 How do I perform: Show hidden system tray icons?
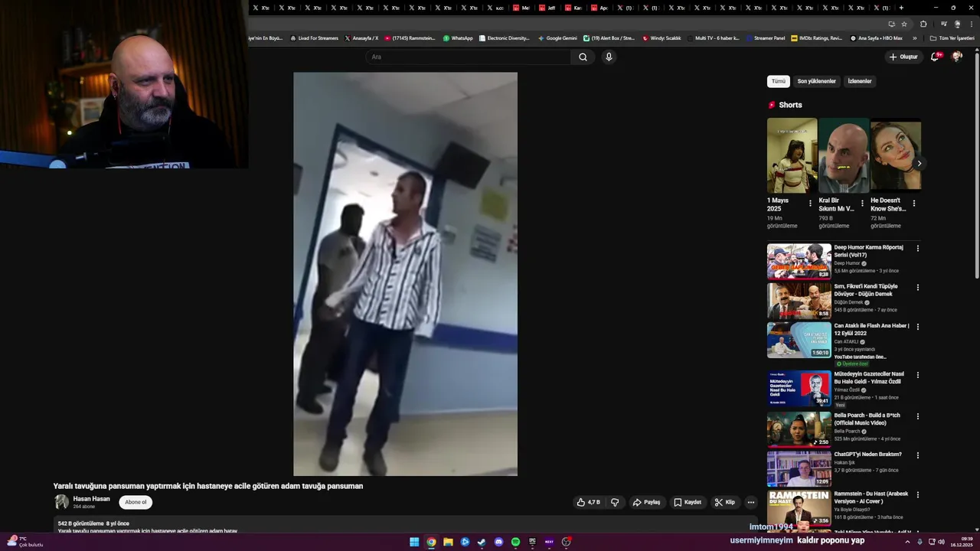point(908,542)
